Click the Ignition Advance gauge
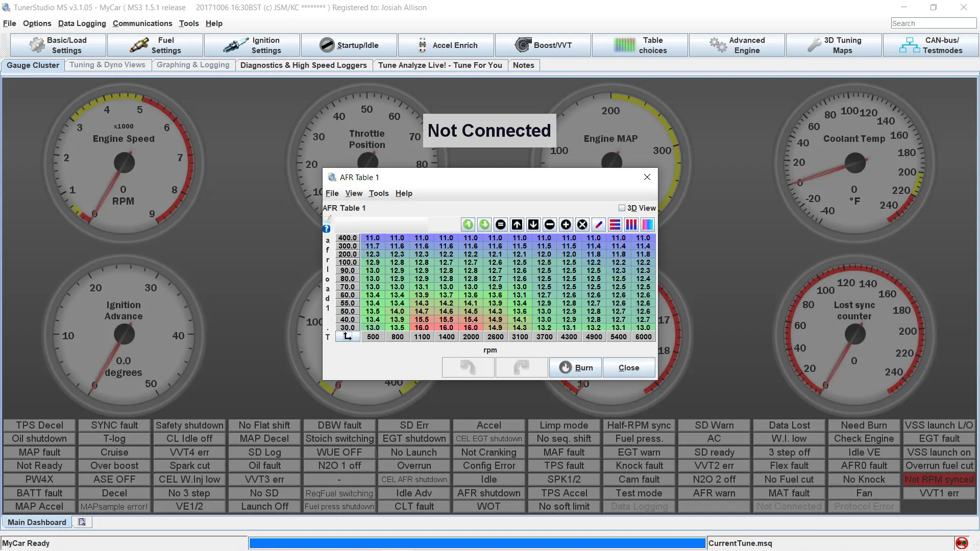 (x=124, y=335)
